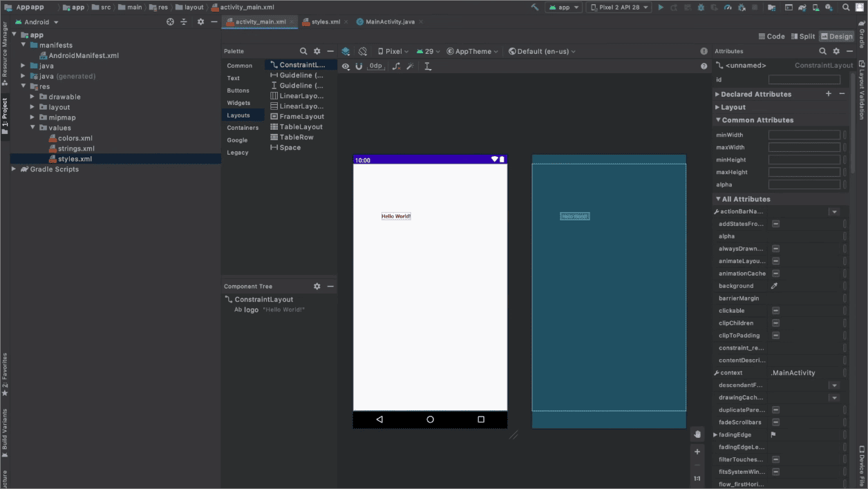868x489 pixels.
Task: Open the Pixel device selector dropdown
Action: tap(392, 50)
